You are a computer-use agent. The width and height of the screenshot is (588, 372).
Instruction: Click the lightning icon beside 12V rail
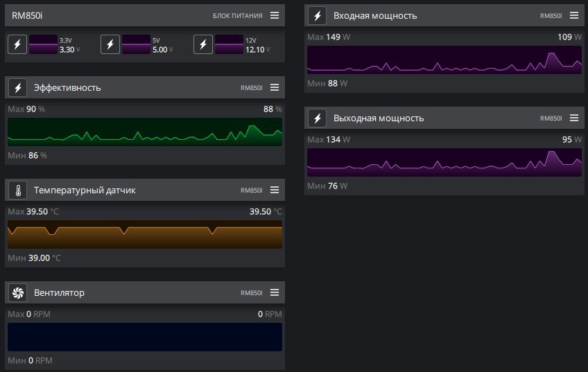203,44
